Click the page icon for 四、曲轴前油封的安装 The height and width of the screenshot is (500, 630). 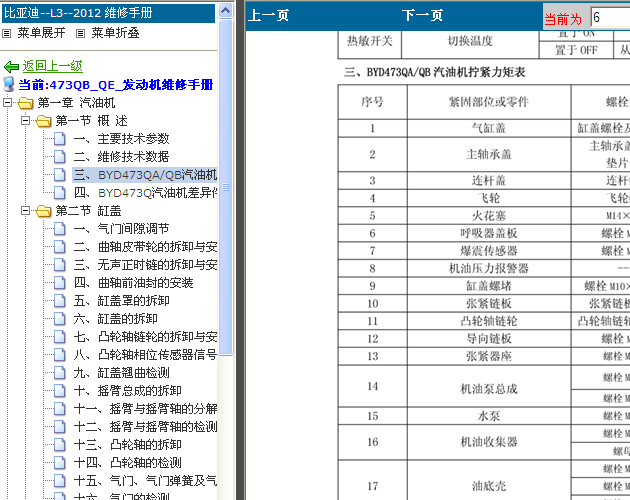60,283
